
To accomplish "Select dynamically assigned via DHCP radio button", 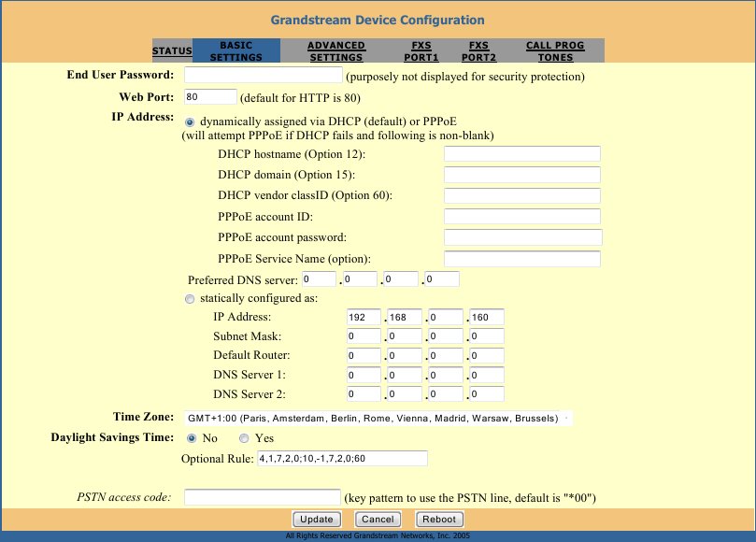I will (190, 122).
